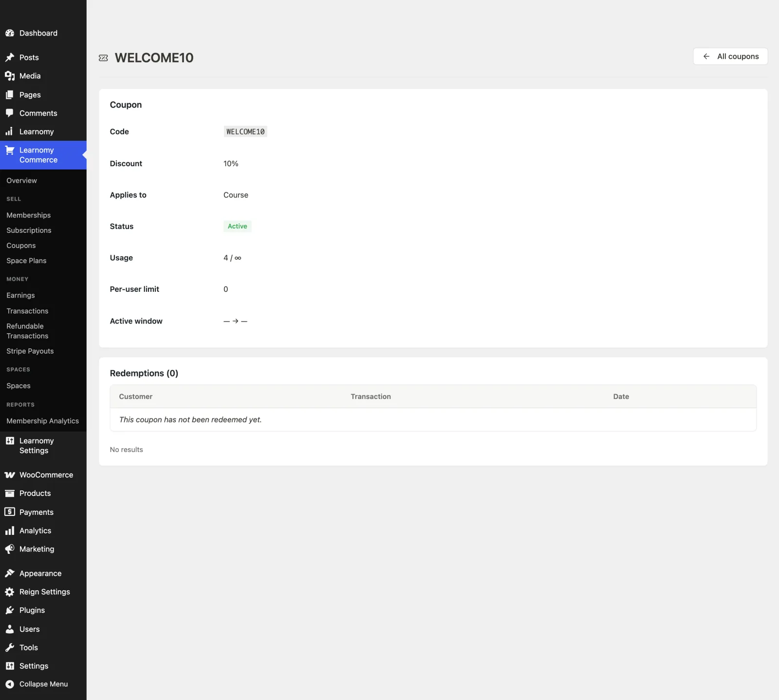Click the Posts pushpin icon
The height and width of the screenshot is (700, 779).
click(10, 57)
